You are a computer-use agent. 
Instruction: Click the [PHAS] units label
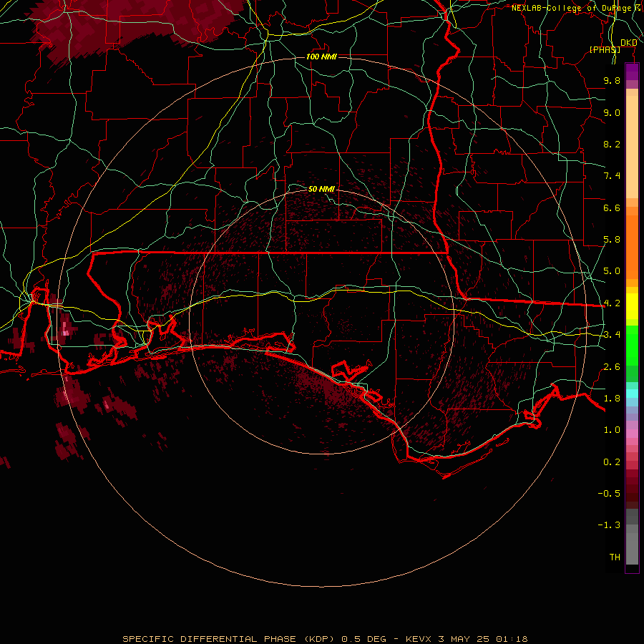point(605,49)
